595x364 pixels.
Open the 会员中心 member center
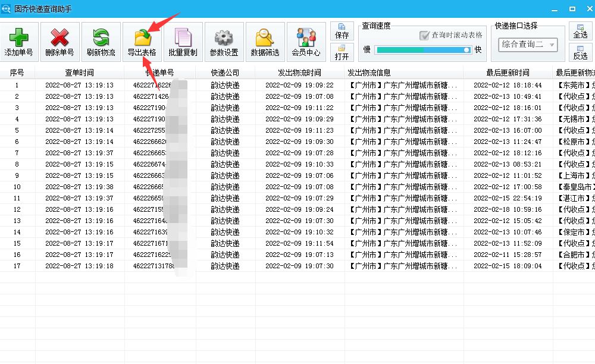point(305,42)
